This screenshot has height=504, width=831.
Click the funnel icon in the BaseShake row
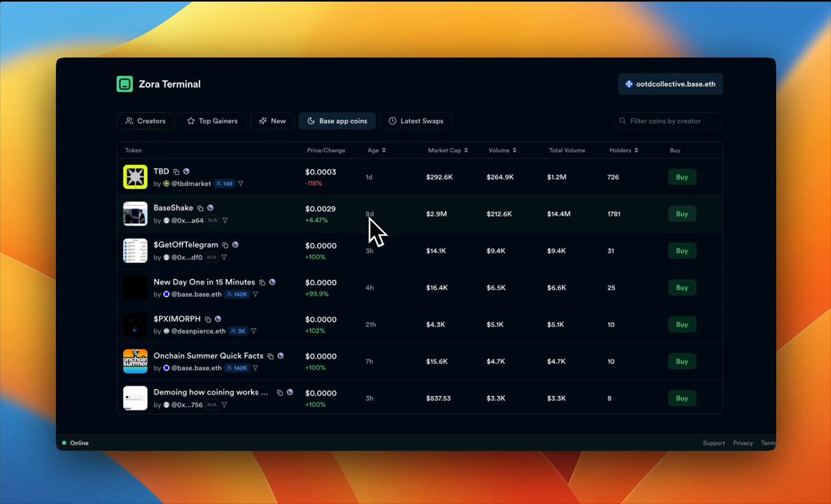[x=225, y=220]
